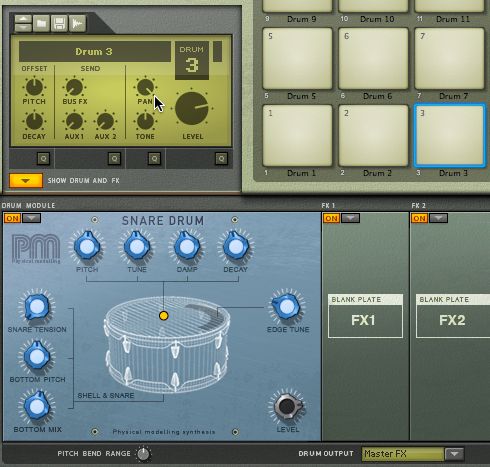Click the Blank Plate FX1 slot
490x467 pixels.
pyautogui.click(x=365, y=316)
